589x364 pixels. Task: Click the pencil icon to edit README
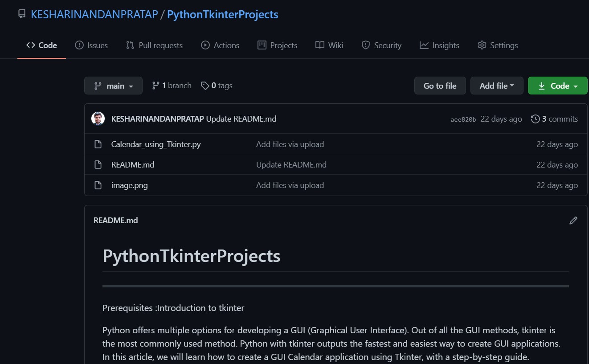click(x=573, y=221)
